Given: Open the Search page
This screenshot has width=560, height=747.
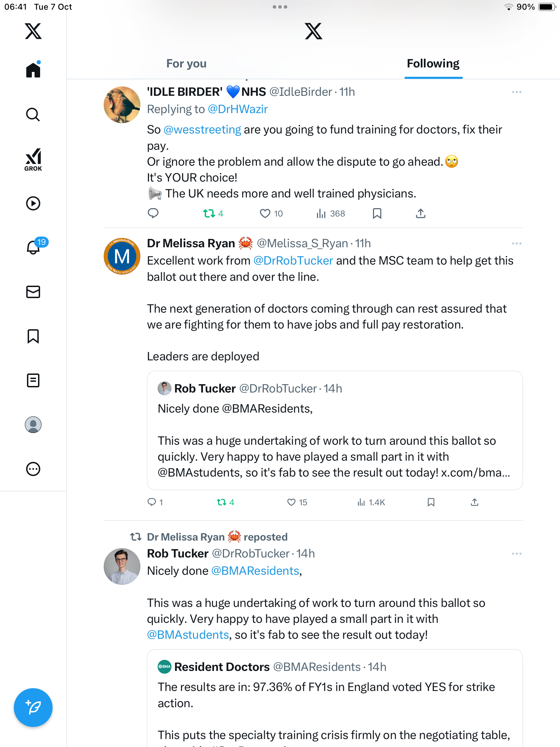Looking at the screenshot, I should pyautogui.click(x=33, y=114).
